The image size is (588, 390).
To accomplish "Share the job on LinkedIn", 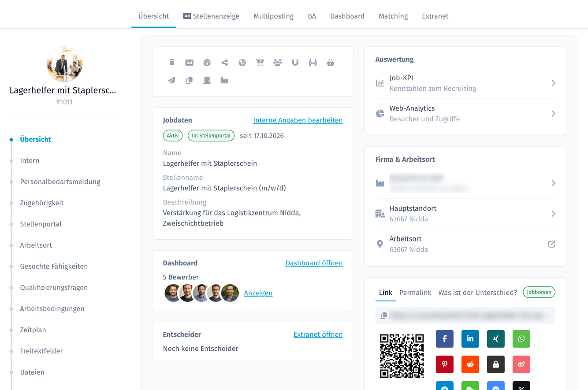I will [x=470, y=339].
